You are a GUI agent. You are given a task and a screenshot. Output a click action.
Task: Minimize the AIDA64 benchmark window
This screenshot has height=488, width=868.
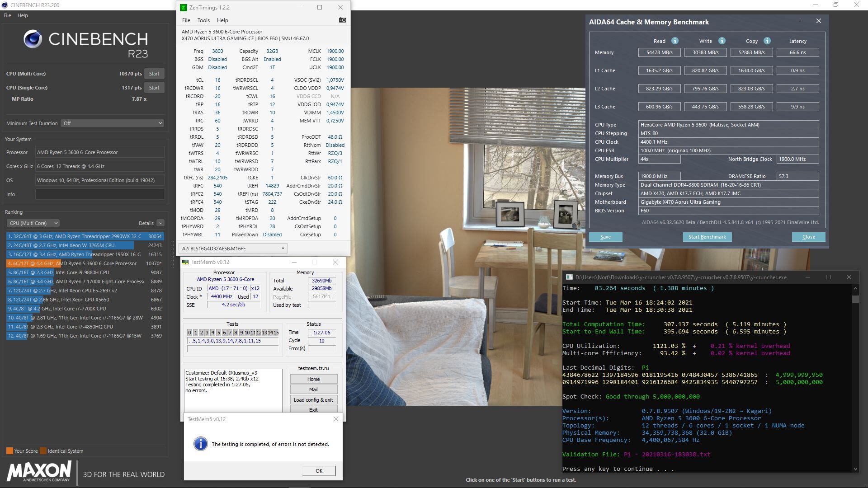pyautogui.click(x=798, y=21)
